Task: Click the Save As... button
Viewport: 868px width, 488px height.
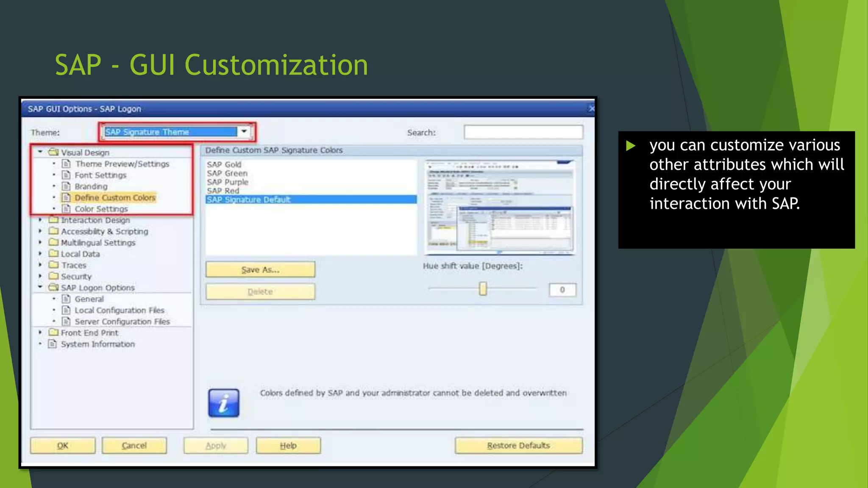Action: [x=261, y=270]
